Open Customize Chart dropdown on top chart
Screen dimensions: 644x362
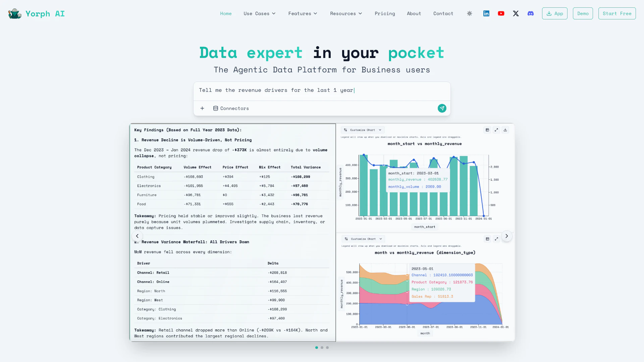(363, 130)
